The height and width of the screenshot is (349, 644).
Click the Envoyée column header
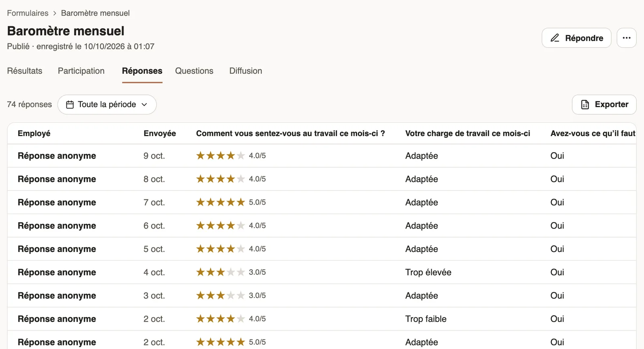[x=160, y=133]
